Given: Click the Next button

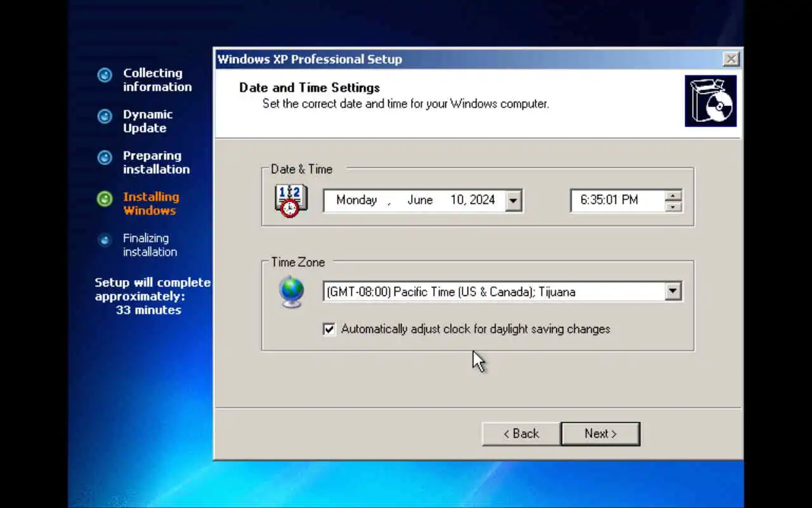Looking at the screenshot, I should coord(600,434).
